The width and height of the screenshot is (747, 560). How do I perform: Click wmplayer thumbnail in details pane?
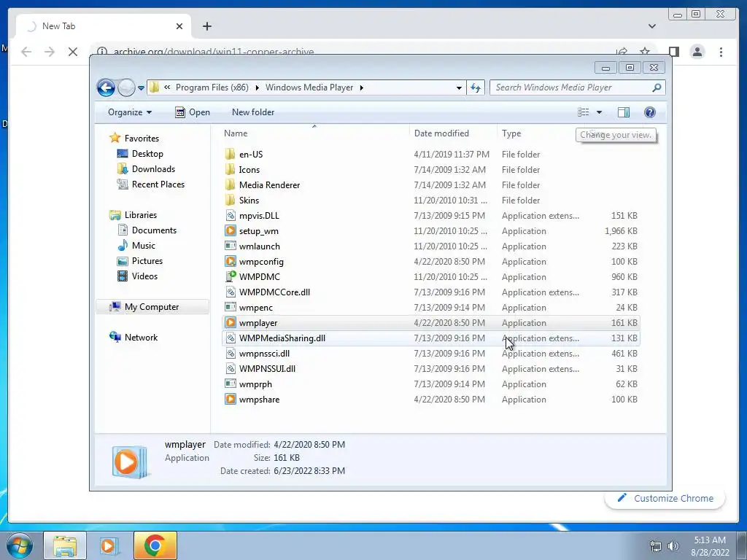click(x=130, y=462)
